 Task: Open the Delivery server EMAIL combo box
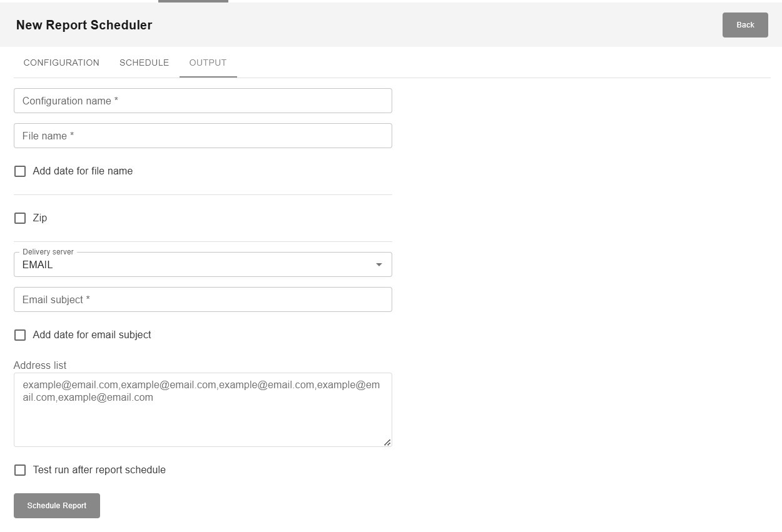click(194, 264)
